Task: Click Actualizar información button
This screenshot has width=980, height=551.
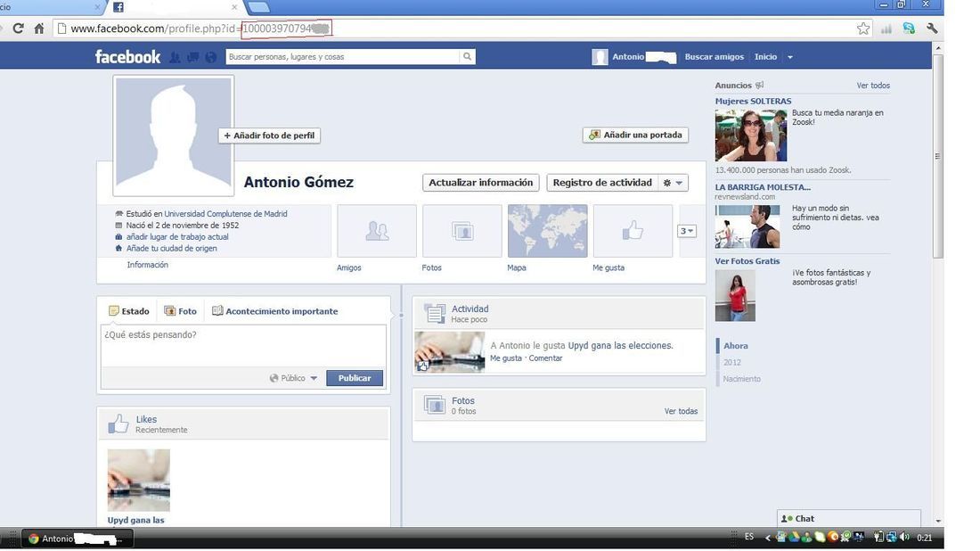Action: point(480,183)
